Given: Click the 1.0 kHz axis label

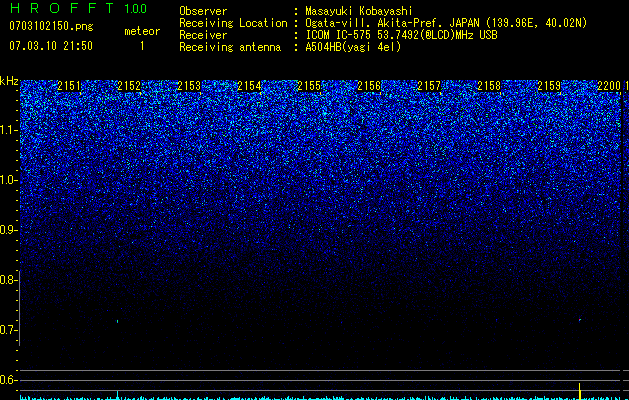Looking at the screenshot, I should (x=8, y=180).
